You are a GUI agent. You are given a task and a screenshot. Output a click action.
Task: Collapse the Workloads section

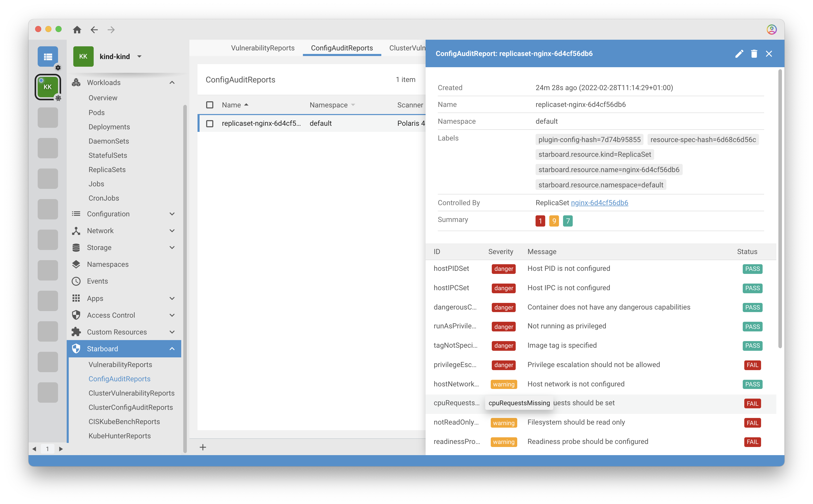[x=172, y=83]
